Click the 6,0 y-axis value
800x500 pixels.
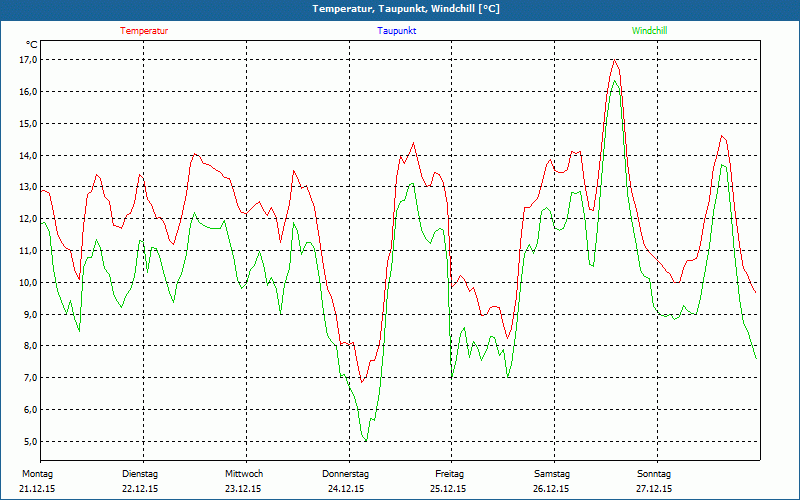tap(30, 410)
